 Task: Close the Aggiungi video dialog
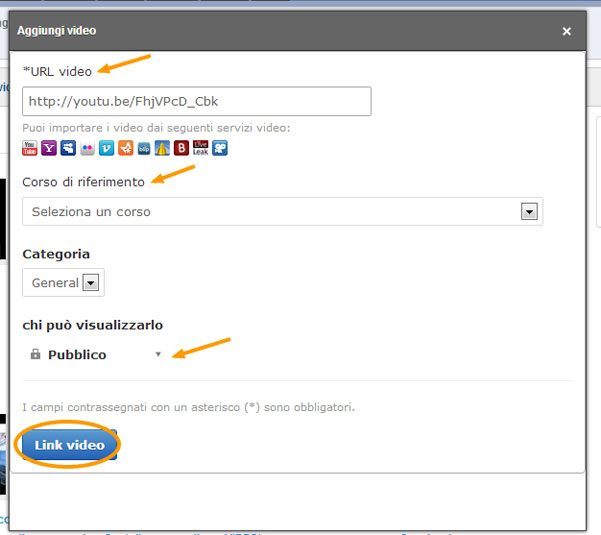click(x=567, y=31)
